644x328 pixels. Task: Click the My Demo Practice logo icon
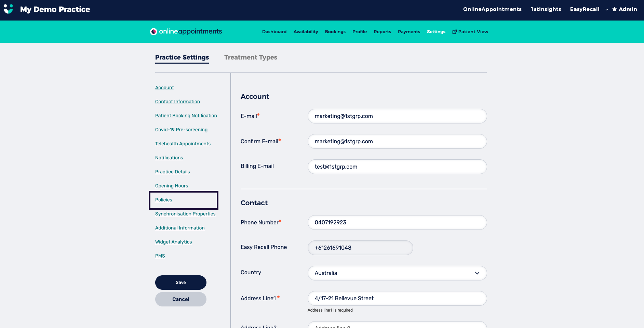click(x=8, y=9)
